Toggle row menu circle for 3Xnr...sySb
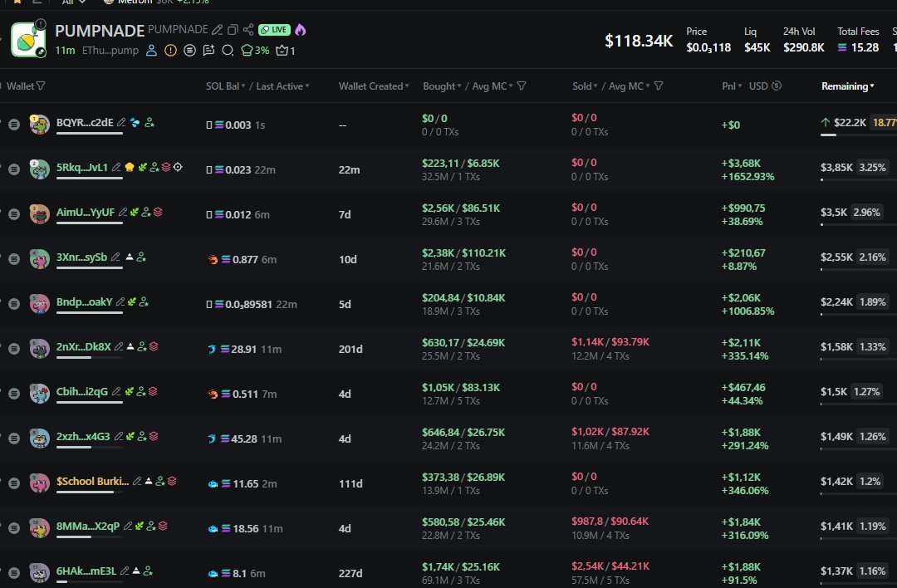 [x=14, y=259]
